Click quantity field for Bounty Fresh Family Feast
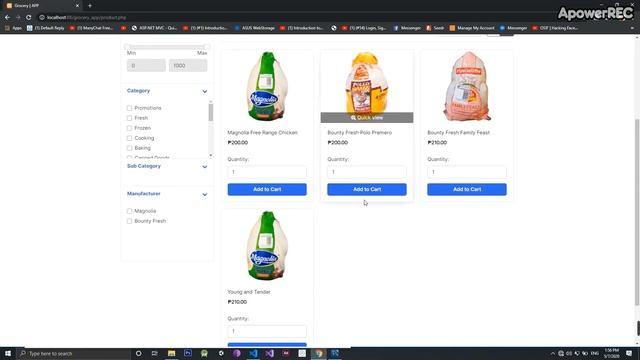The image size is (640, 360). click(467, 172)
